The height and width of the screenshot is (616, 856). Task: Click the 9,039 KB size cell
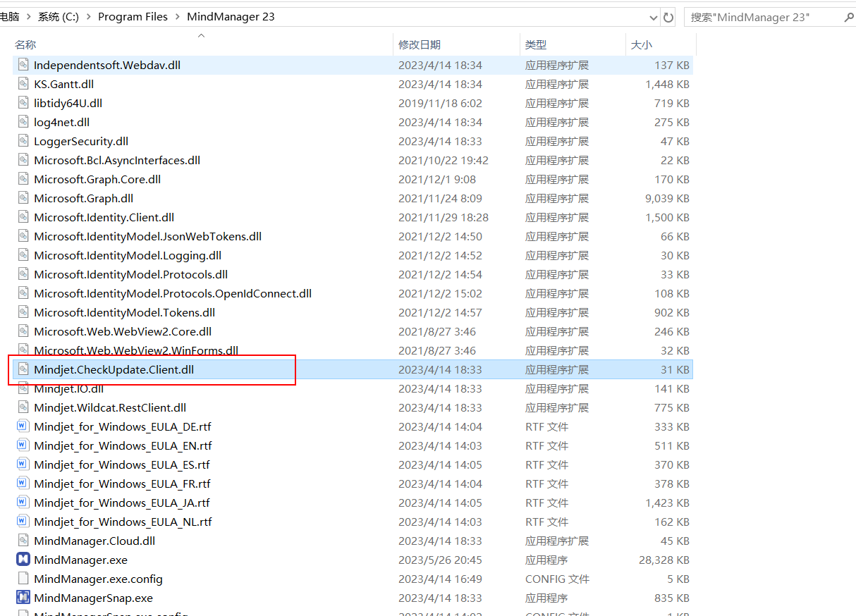(667, 198)
